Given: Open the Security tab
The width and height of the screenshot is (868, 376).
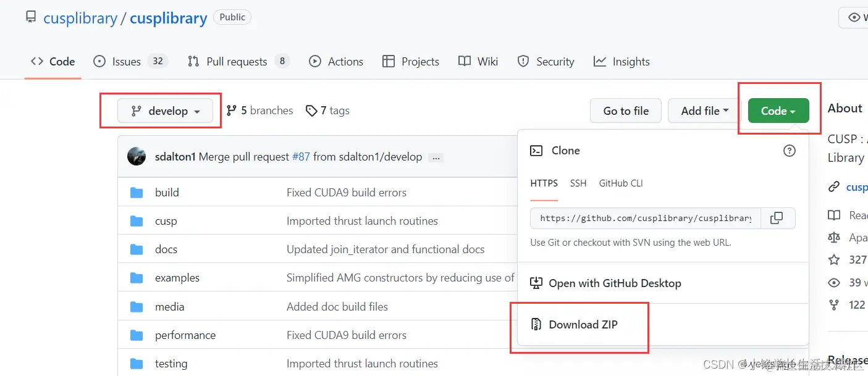Looking at the screenshot, I should click(x=546, y=61).
